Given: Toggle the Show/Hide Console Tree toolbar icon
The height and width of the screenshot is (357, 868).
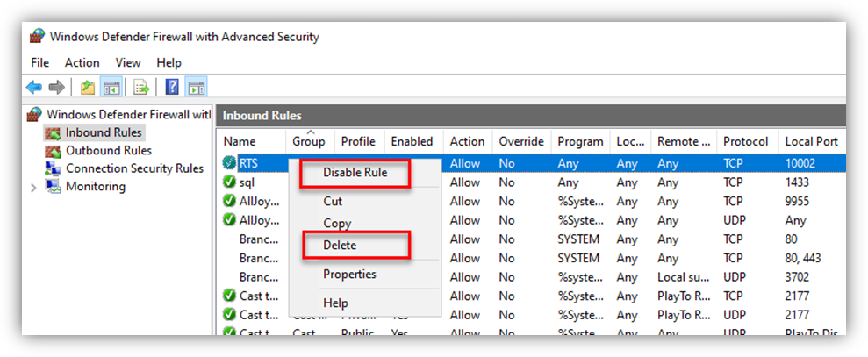Looking at the screenshot, I should pos(111,87).
